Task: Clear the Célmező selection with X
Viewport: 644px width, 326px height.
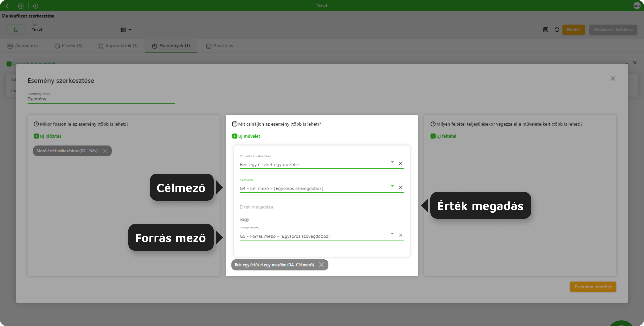Action: (x=400, y=187)
